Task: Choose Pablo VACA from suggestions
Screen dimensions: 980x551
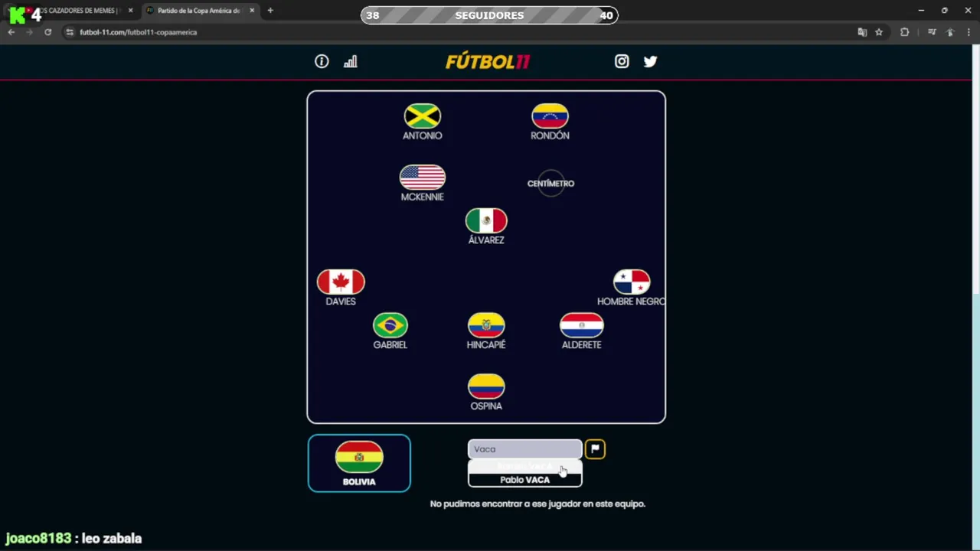Action: [525, 480]
